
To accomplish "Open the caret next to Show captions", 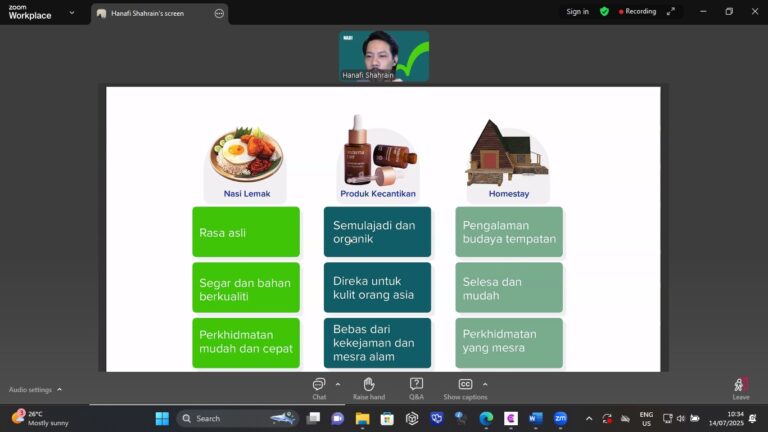I will (485, 384).
